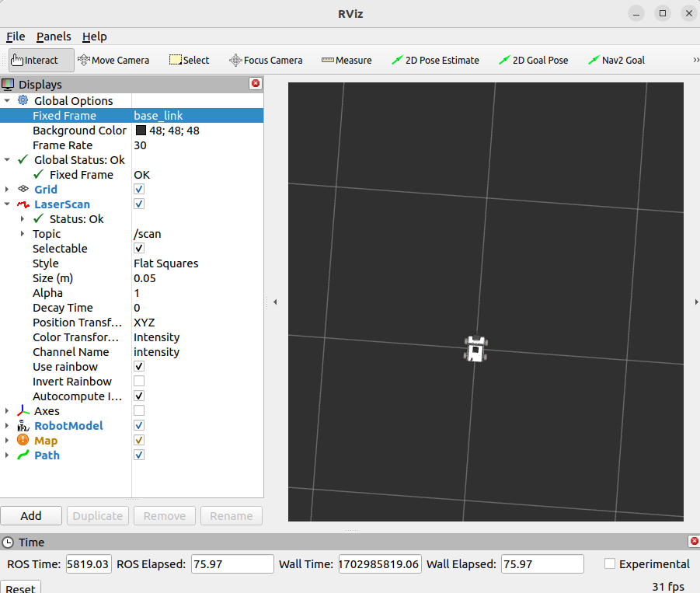This screenshot has height=593, width=700.
Task: Click the Displays panel monitor icon
Action: 8,84
